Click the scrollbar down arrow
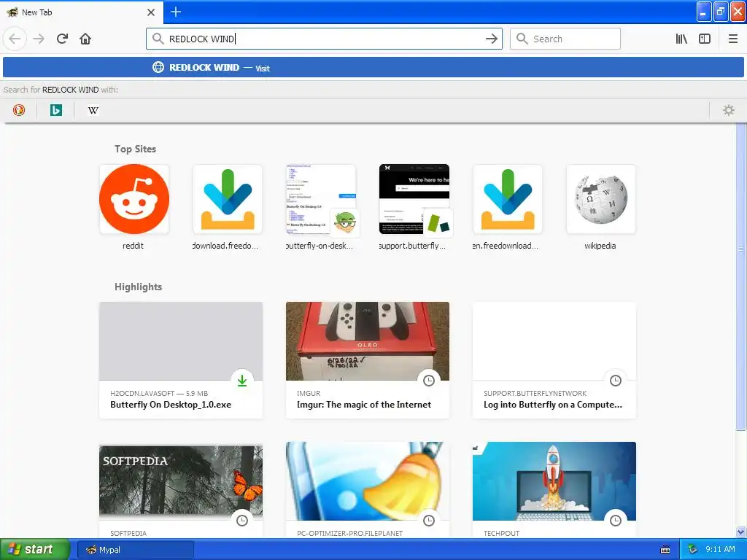This screenshot has height=560, width=747. 740,532
